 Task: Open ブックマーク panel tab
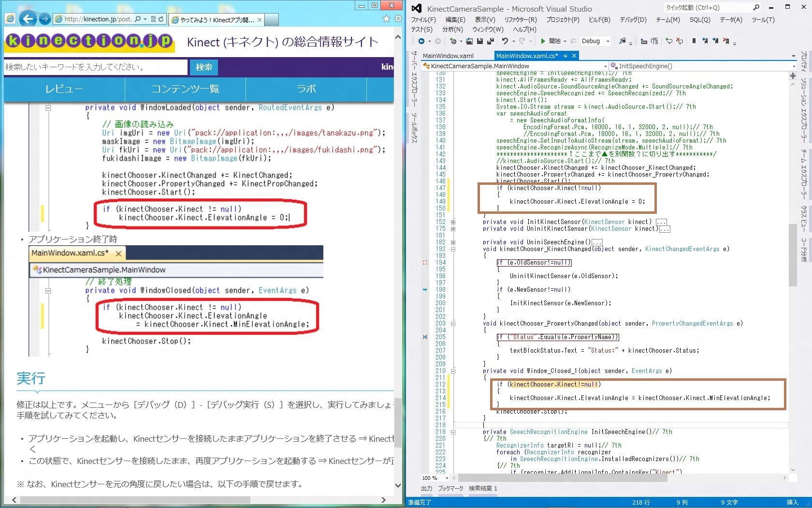(450, 489)
